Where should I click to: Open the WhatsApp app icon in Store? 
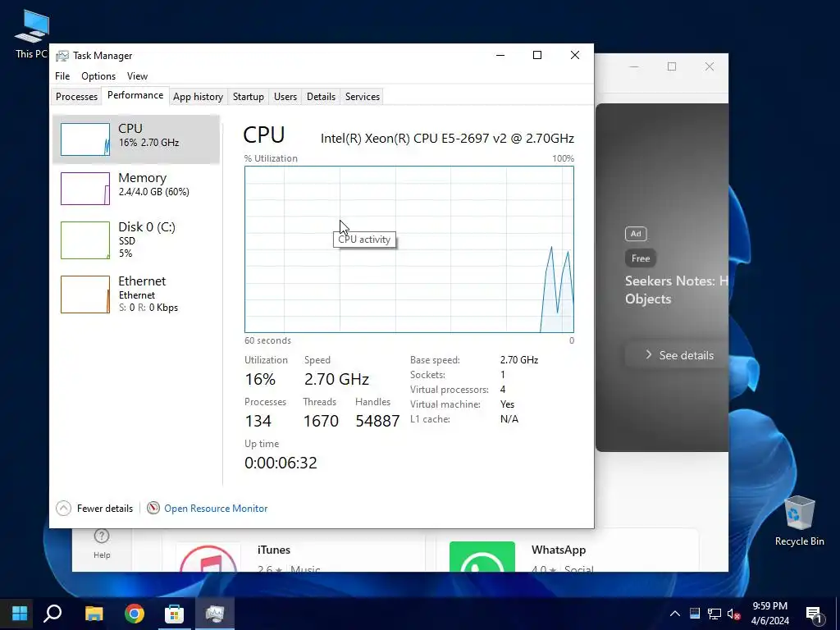482,557
